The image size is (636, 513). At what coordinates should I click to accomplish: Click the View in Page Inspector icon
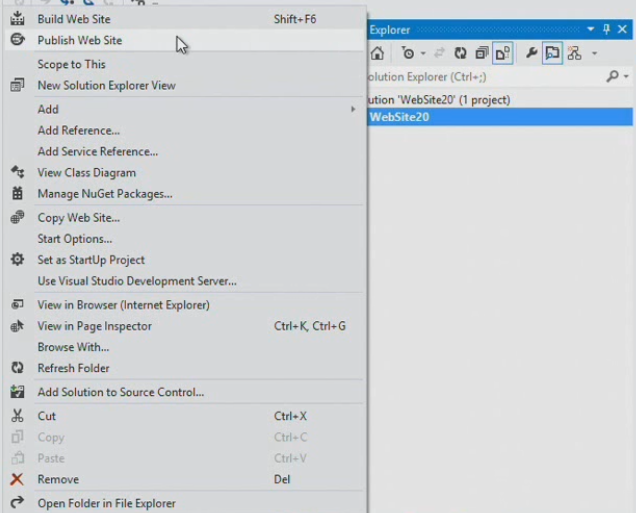pyautogui.click(x=17, y=326)
